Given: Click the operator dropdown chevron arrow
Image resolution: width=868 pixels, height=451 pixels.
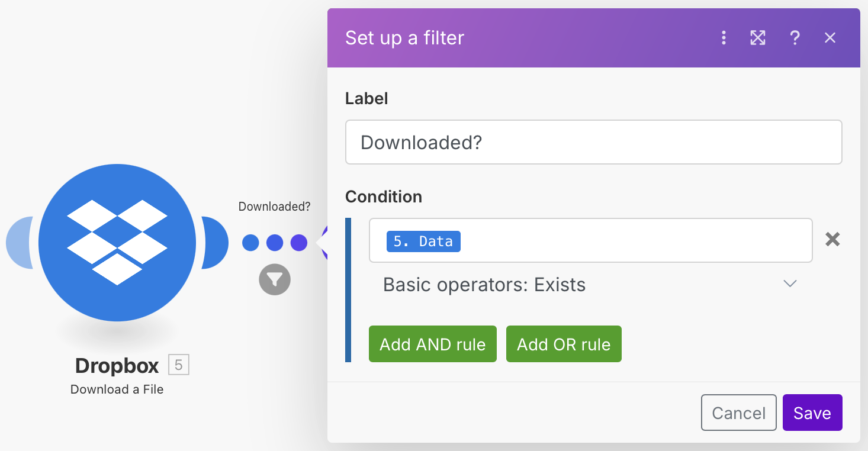Looking at the screenshot, I should [x=790, y=284].
